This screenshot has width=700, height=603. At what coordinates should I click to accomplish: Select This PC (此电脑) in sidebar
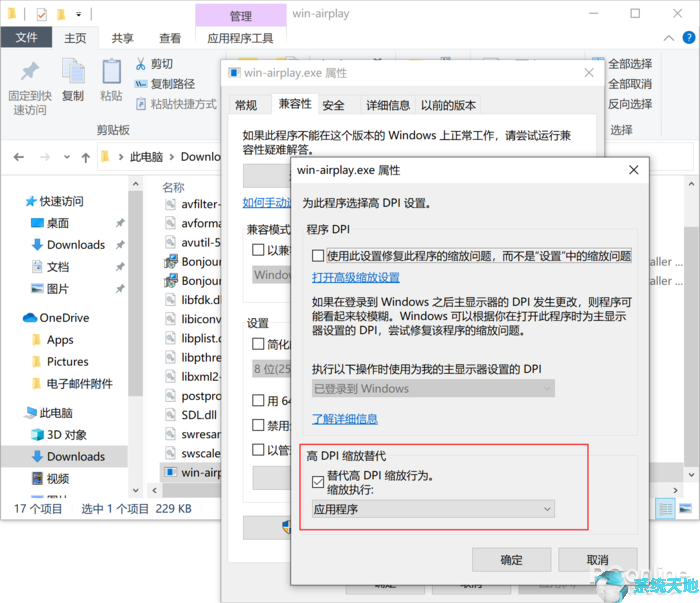tap(49, 413)
